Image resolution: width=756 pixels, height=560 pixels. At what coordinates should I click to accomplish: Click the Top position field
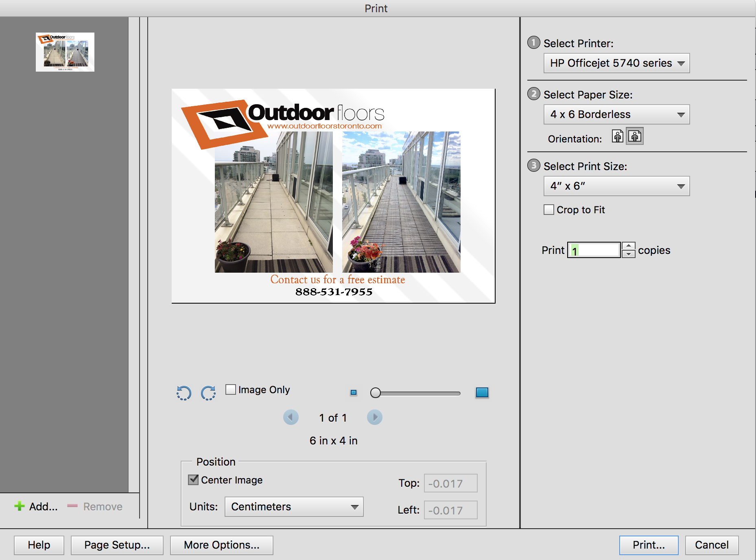click(451, 483)
